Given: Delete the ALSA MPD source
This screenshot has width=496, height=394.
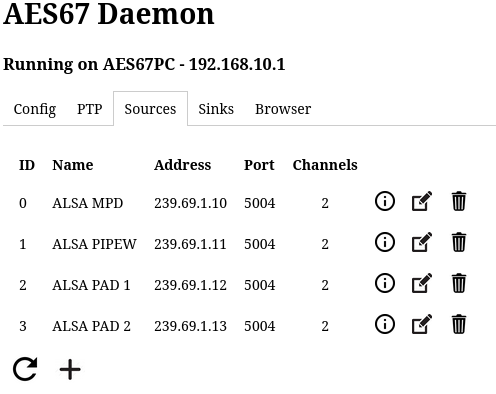Looking at the screenshot, I should 459,201.
